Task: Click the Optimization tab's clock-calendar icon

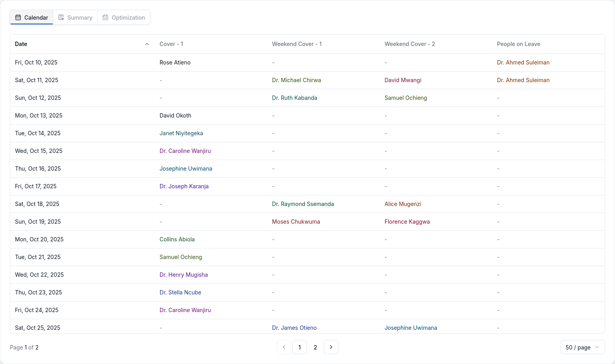Action: (x=105, y=17)
